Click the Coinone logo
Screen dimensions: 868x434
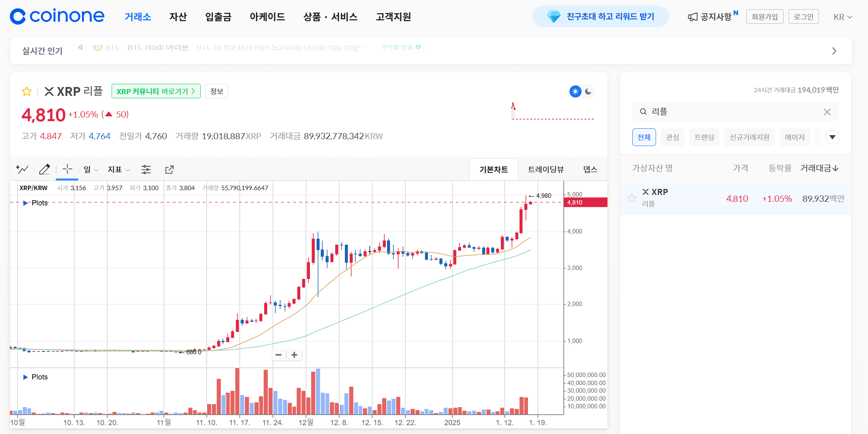[x=56, y=16]
